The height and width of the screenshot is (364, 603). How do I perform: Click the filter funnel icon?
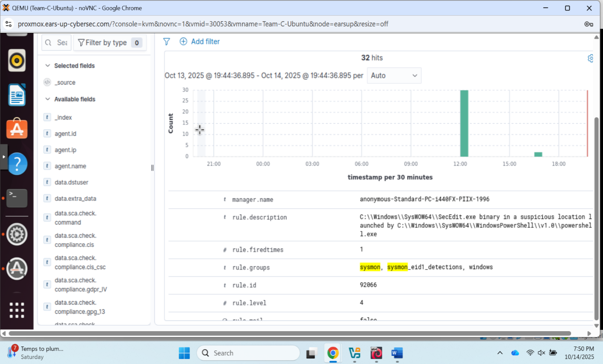pyautogui.click(x=166, y=41)
